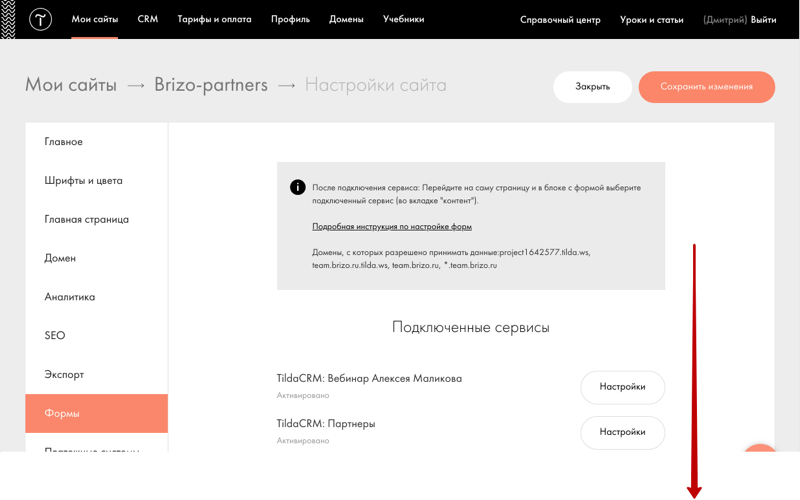Open Настройки for TildaCRM: Партнеры
800x500 pixels.
pyautogui.click(x=622, y=432)
